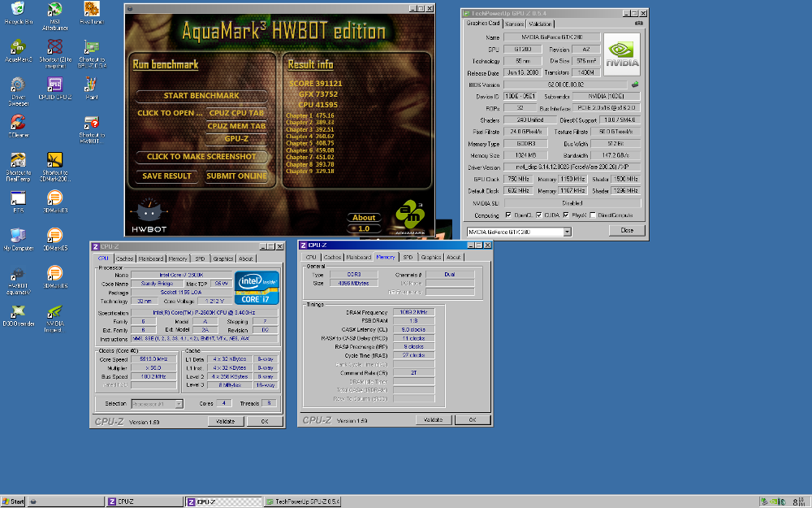812x508 pixels.
Task: Click the GPU-Z camera screenshot icon
Action: [638, 24]
